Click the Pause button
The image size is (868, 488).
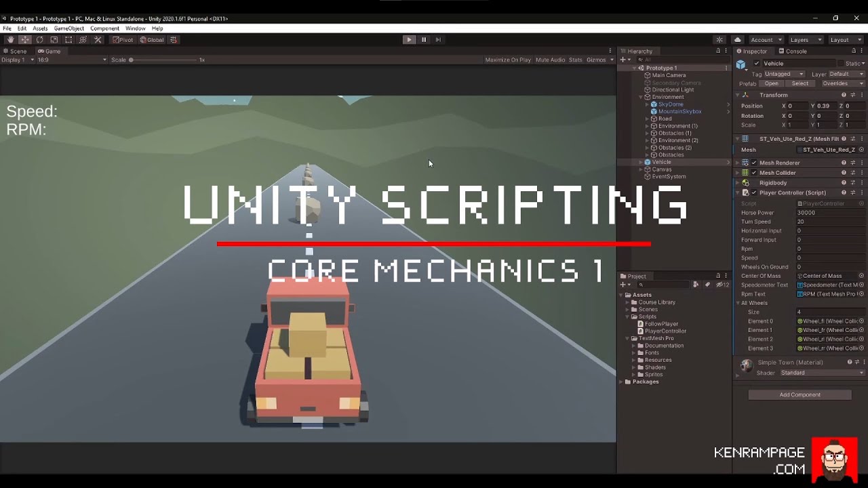click(x=424, y=40)
